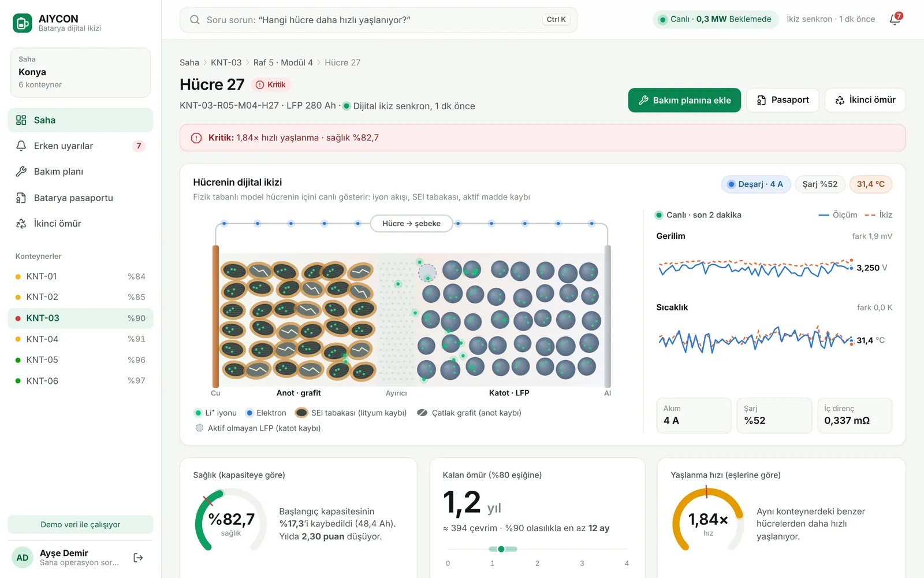Image resolution: width=924 pixels, height=578 pixels.
Task: Open the notifications bell
Action: click(x=895, y=19)
